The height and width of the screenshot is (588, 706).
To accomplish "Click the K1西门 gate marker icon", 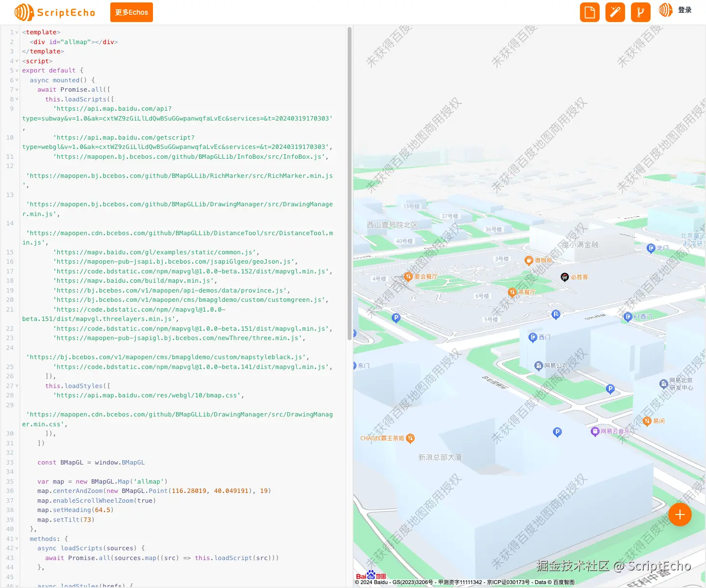I will pyautogui.click(x=628, y=317).
